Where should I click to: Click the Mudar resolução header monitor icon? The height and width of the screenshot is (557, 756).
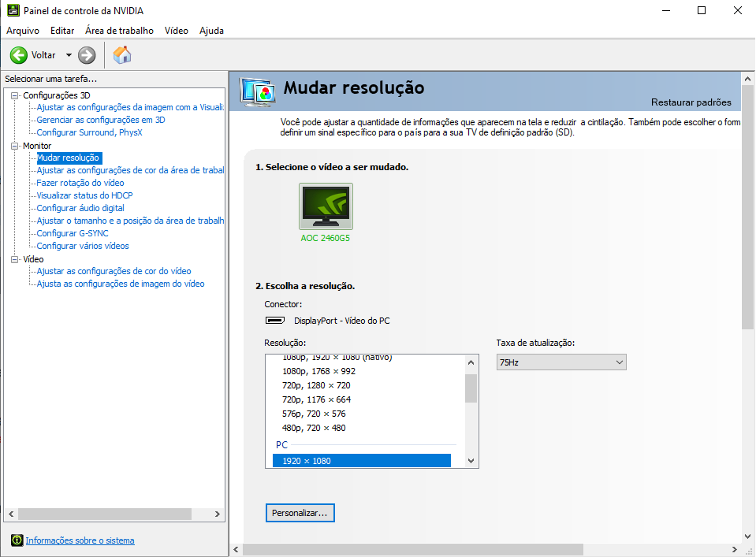(x=258, y=91)
